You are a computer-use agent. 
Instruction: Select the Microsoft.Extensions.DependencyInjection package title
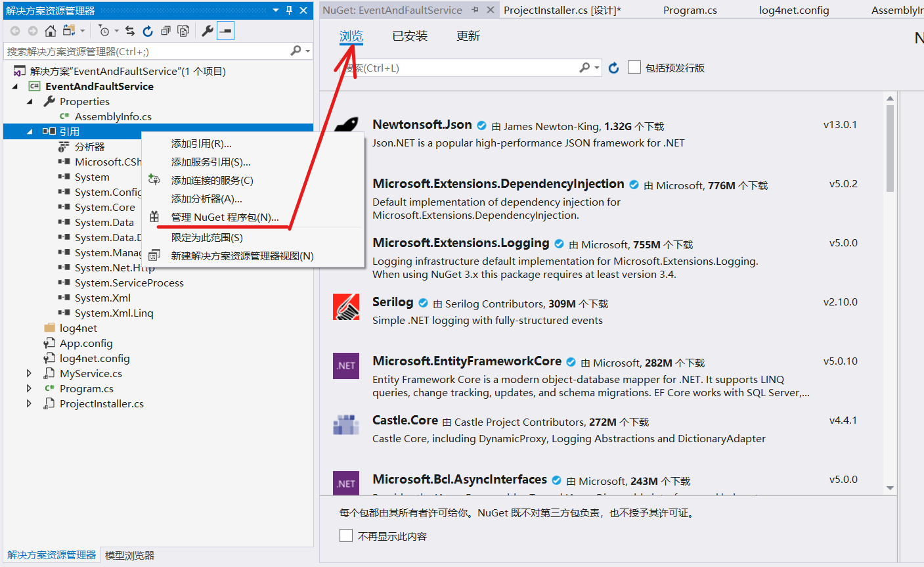pos(498,184)
